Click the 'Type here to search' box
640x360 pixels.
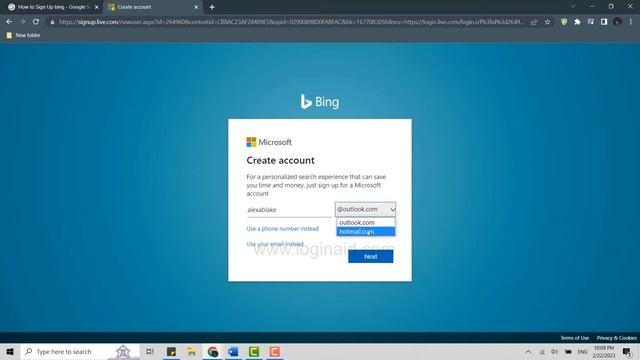(x=80, y=351)
